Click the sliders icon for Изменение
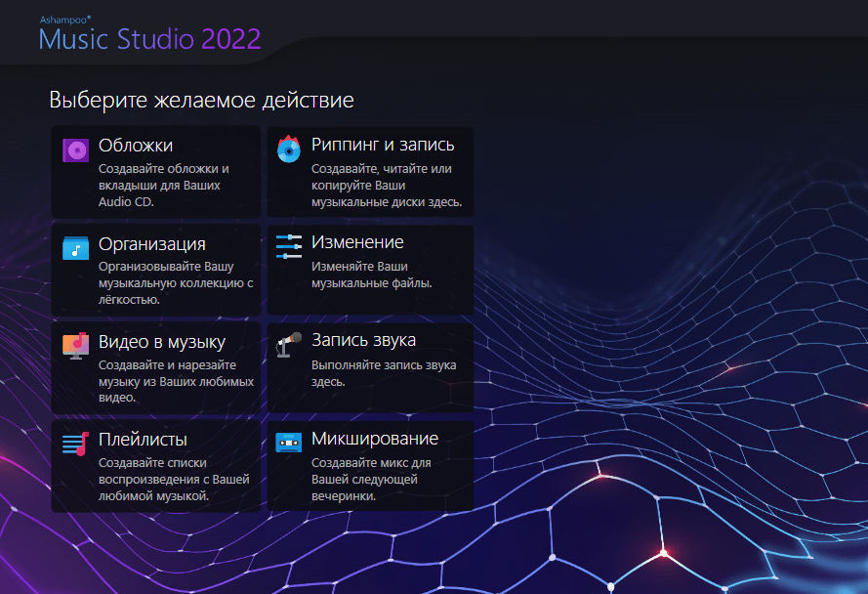The height and width of the screenshot is (594, 868). click(x=288, y=246)
